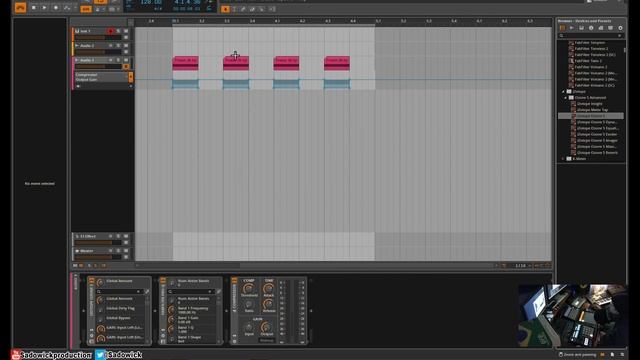Toggle first device power button in device panel

(91, 281)
